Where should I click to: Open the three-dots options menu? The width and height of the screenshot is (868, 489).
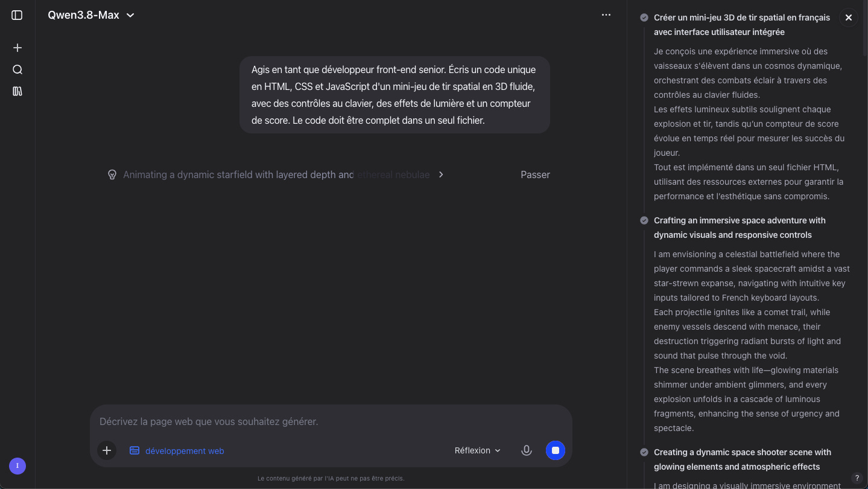[x=606, y=15]
